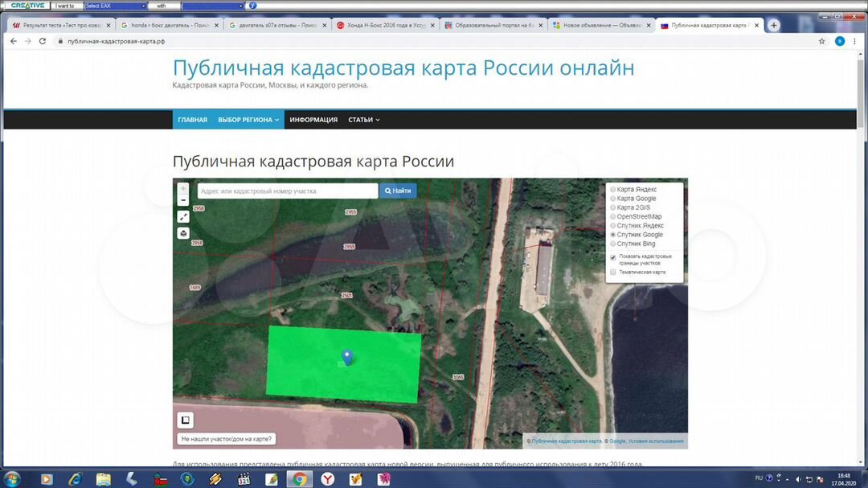Click the address or cadastral number field
Image resolution: width=868 pixels, height=488 pixels.
[287, 191]
